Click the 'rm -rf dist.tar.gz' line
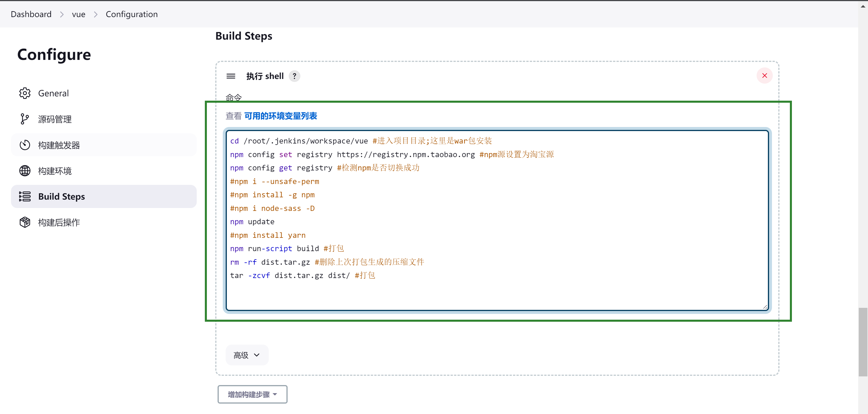868x414 pixels. [327, 262]
